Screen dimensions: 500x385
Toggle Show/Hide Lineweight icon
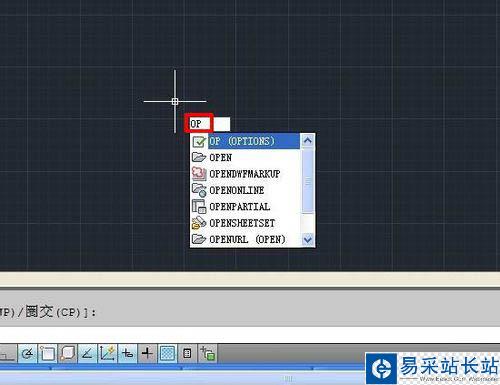point(147,353)
